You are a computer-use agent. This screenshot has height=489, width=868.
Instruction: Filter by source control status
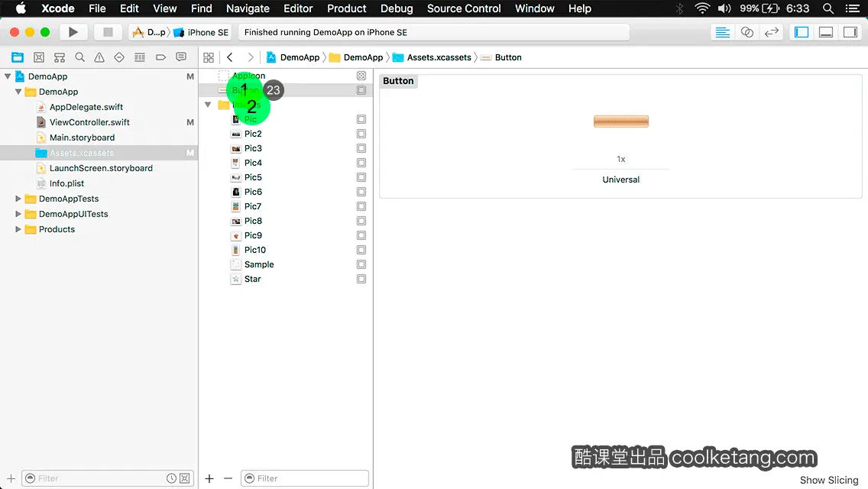[185, 478]
